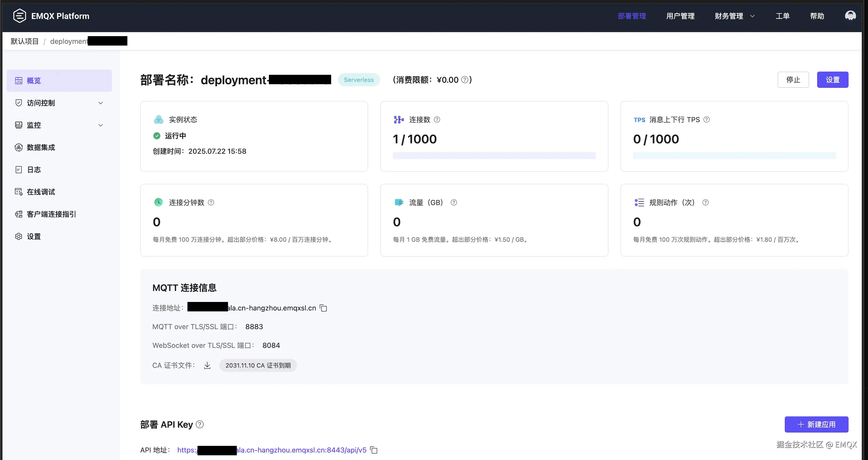Download the CA certificate file

click(207, 365)
